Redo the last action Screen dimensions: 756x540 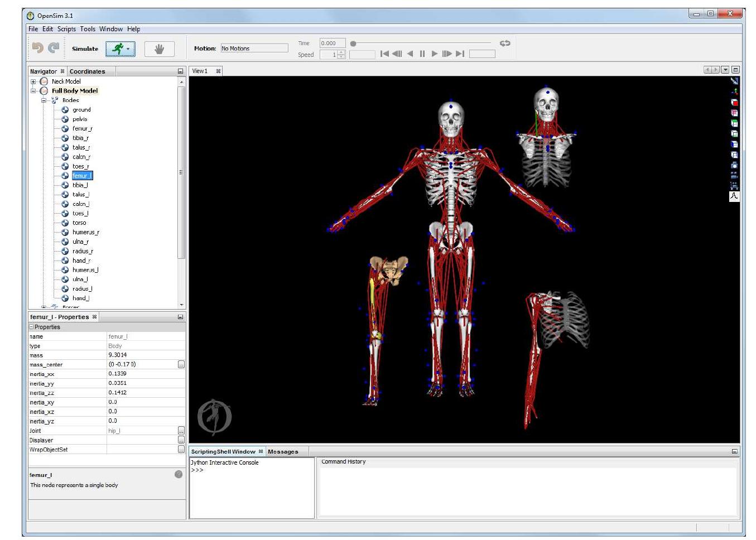tap(51, 47)
